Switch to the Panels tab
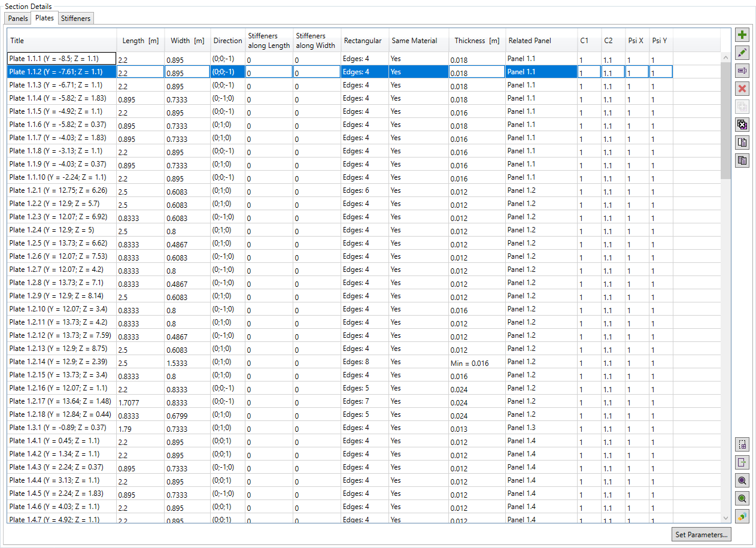 tap(18, 19)
